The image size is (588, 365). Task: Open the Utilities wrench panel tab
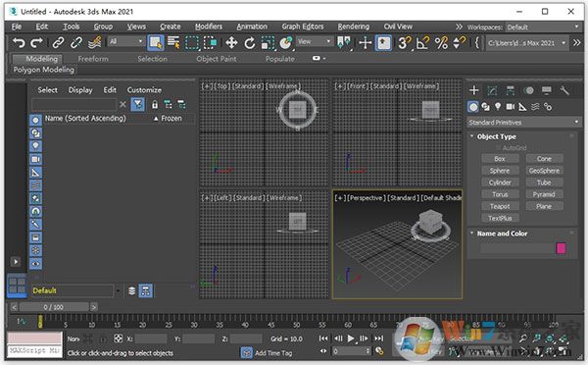click(x=564, y=90)
